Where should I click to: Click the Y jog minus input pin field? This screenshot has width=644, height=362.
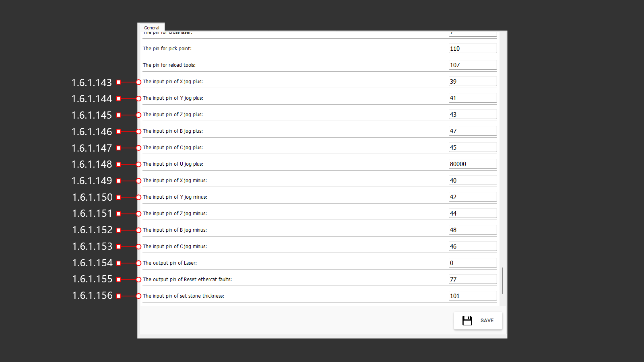click(472, 197)
